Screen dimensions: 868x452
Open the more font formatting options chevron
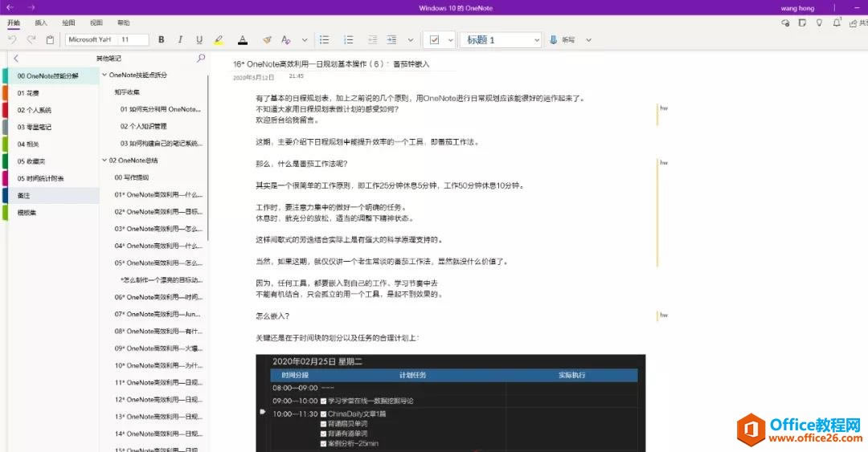(x=305, y=40)
